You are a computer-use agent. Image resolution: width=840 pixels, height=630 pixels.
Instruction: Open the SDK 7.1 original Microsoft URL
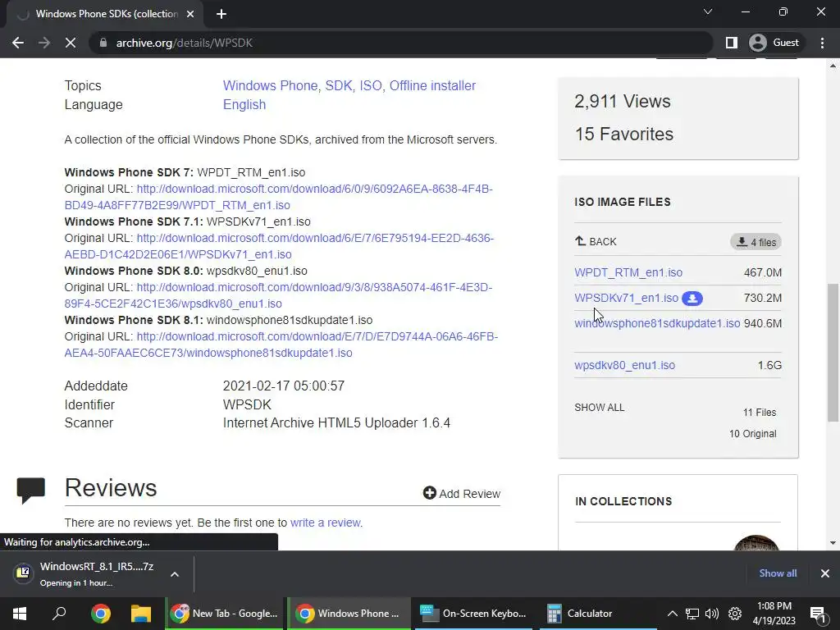point(279,246)
